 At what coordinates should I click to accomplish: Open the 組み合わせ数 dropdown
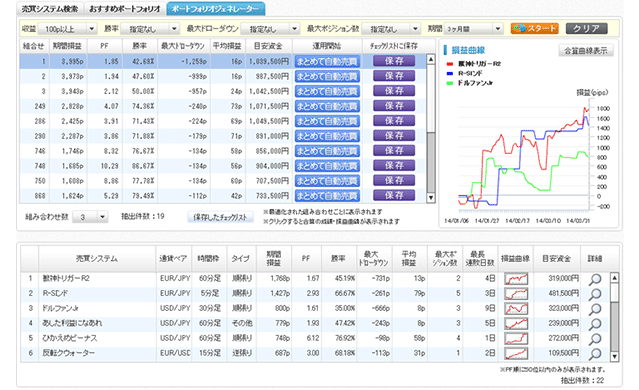click(x=90, y=217)
